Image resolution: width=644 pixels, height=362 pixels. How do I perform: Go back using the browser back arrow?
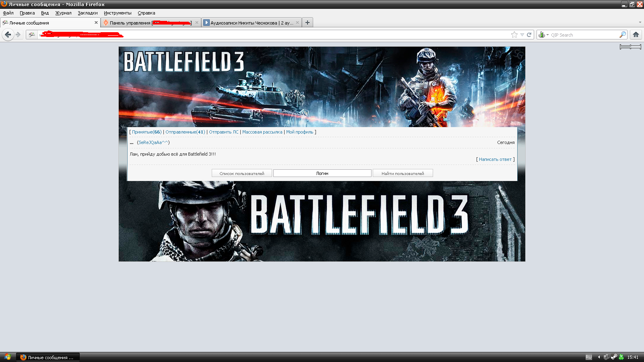click(x=8, y=35)
